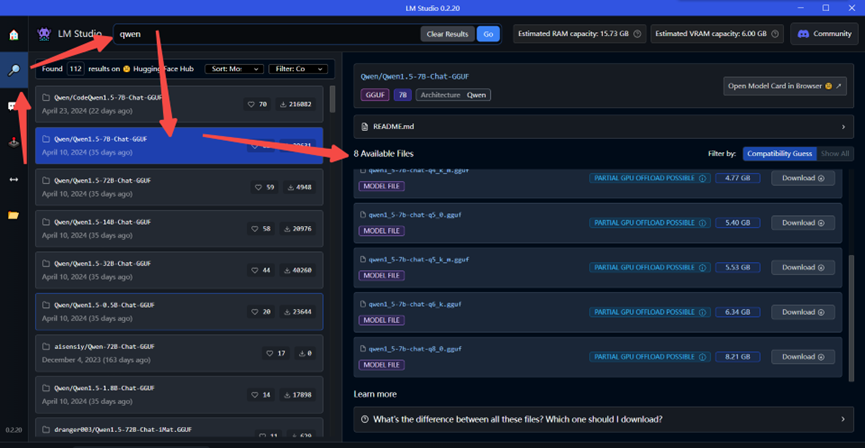Select the Qwen/CodeQwen1.5-7B-Chat-GGUF result
865x448 pixels.
179,104
